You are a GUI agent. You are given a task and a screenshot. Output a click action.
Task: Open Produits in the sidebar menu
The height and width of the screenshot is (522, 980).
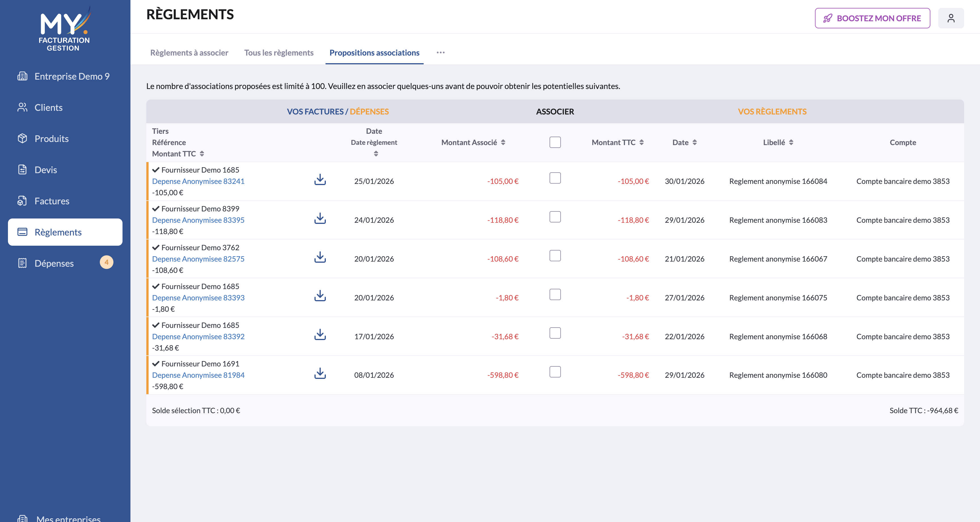[x=65, y=138]
